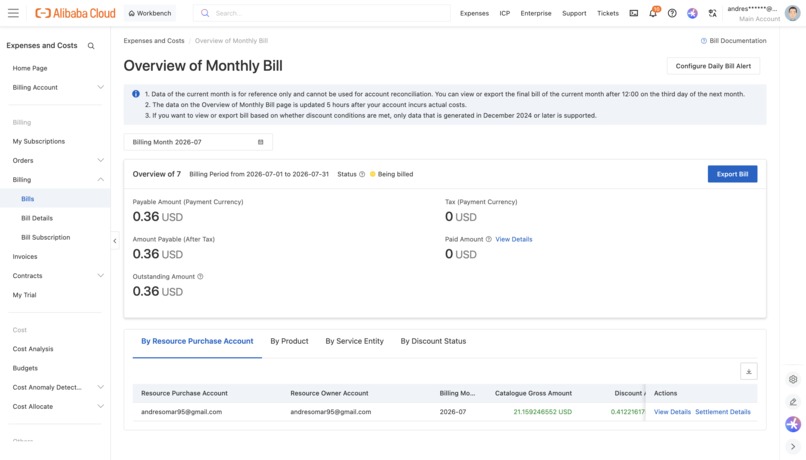The height and width of the screenshot is (460, 806).
Task: Open the Billing Month 2026-07 picker
Action: (198, 142)
